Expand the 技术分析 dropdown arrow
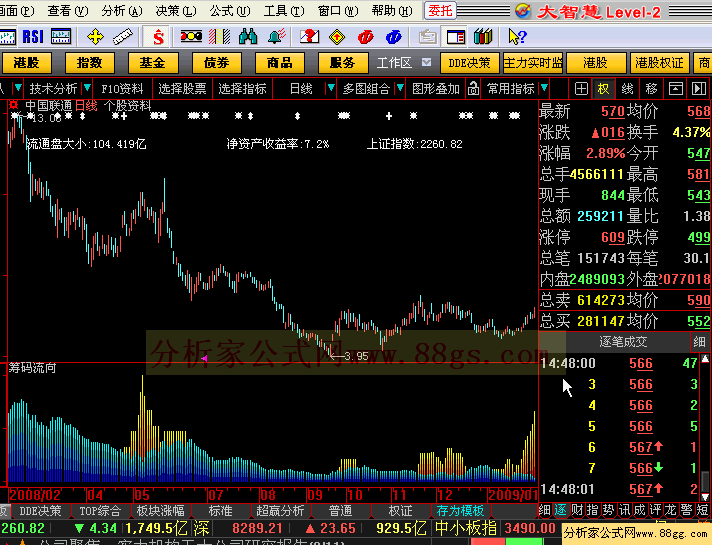The width and height of the screenshot is (712, 545). coord(87,88)
